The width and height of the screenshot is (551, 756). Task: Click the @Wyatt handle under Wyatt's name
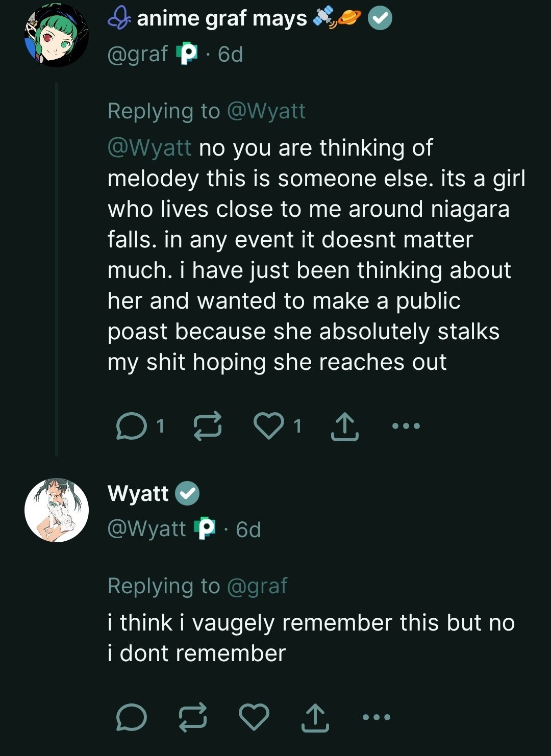[147, 529]
